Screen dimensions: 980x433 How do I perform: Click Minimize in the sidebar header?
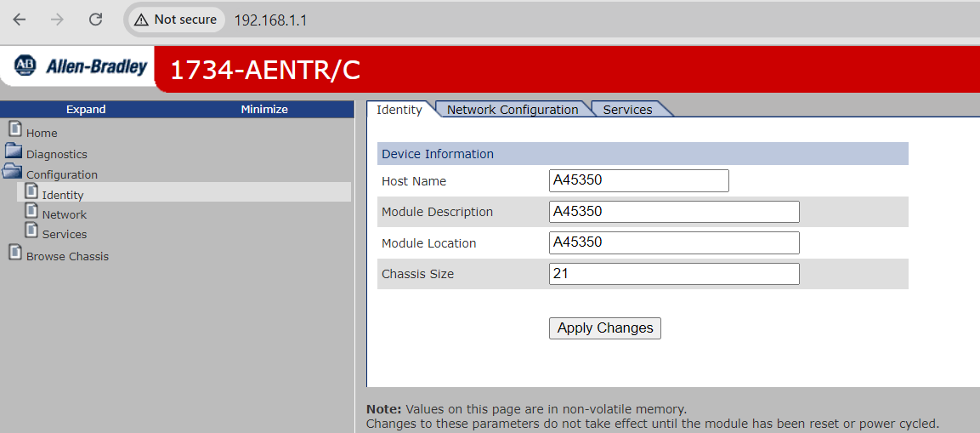264,110
